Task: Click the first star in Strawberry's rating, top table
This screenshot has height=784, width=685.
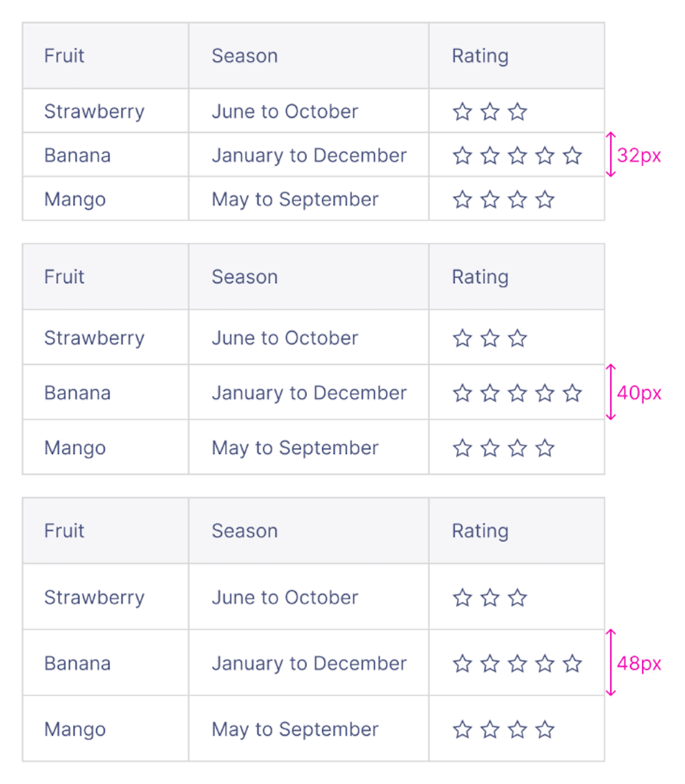Action: [462, 111]
